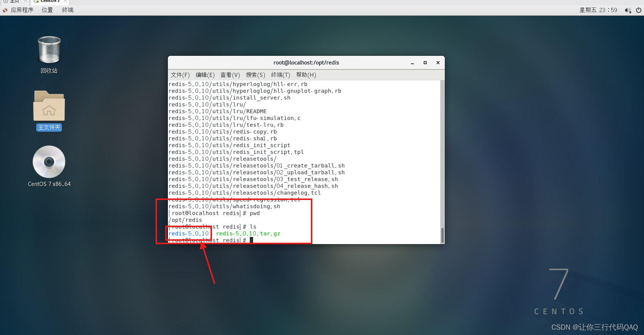Click the 03_test_release.sh line
644x335 pixels.
pyautogui.click(x=253, y=179)
